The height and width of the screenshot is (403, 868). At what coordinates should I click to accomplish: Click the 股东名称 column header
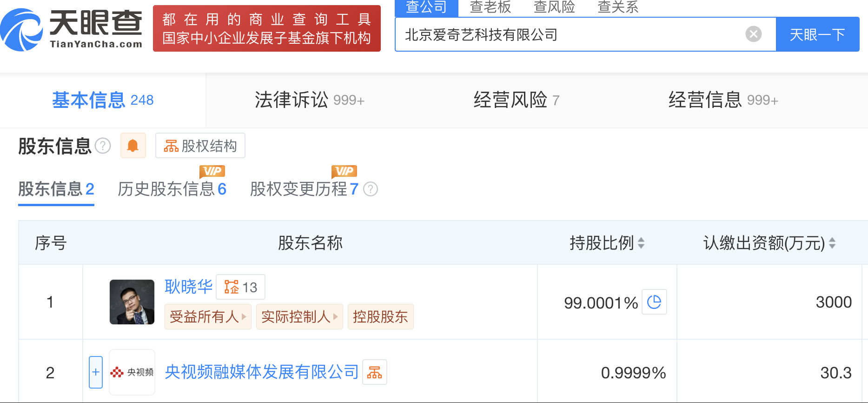tap(310, 243)
